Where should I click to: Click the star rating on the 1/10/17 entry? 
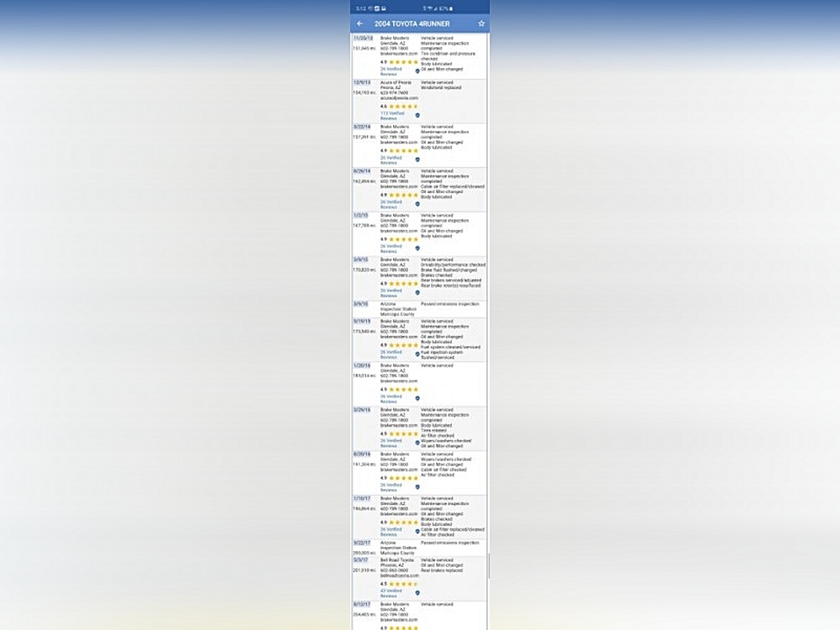pos(403,522)
